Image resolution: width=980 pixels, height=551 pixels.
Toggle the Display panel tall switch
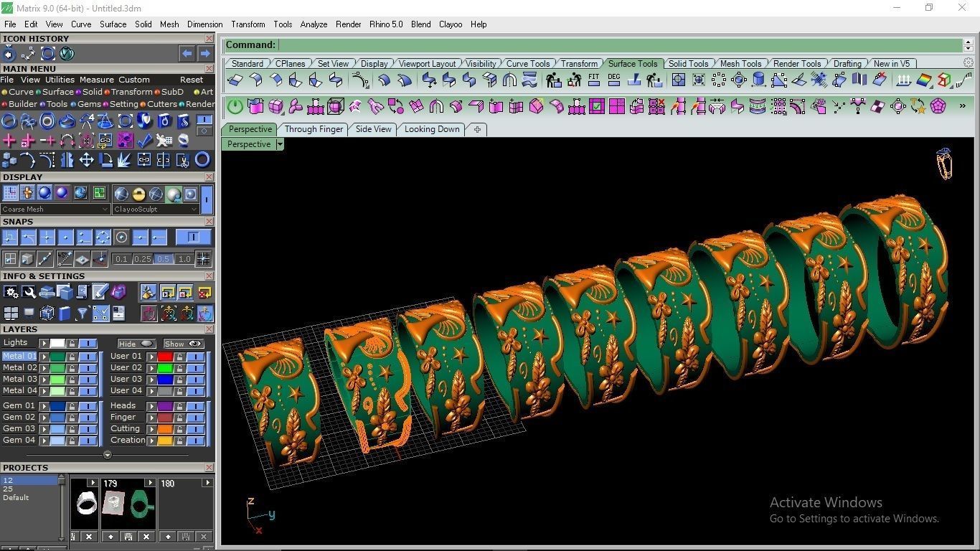pyautogui.click(x=207, y=199)
